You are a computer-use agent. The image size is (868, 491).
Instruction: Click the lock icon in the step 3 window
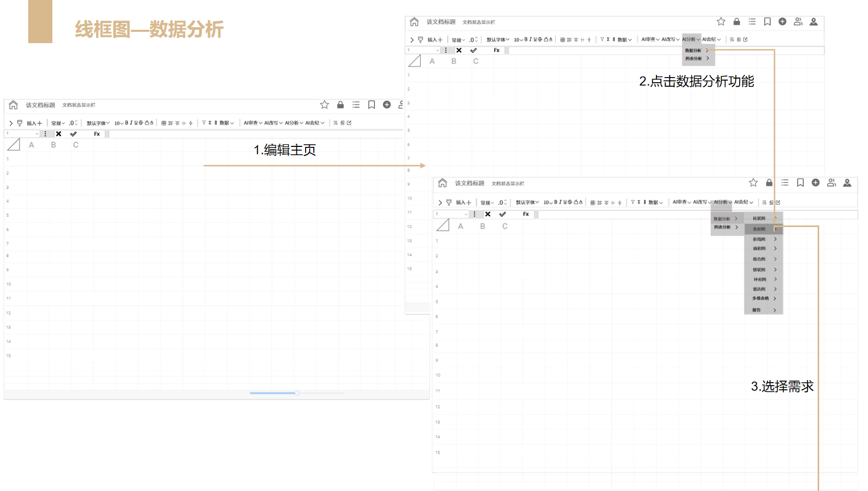click(769, 182)
